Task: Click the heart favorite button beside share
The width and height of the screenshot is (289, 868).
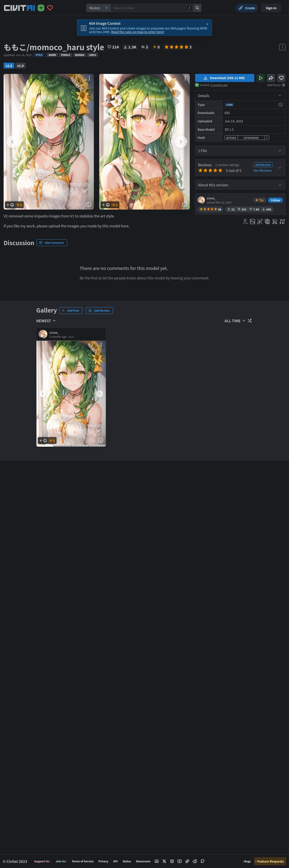Action: pyautogui.click(x=281, y=78)
